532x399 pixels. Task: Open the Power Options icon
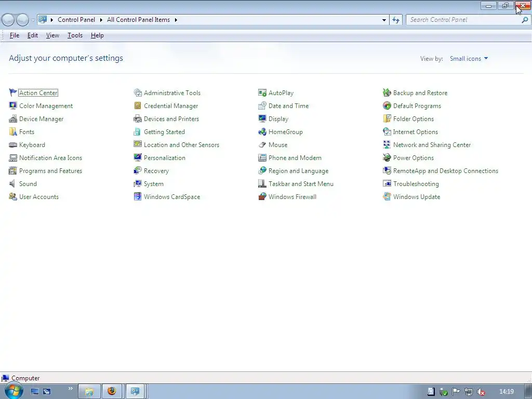(387, 158)
